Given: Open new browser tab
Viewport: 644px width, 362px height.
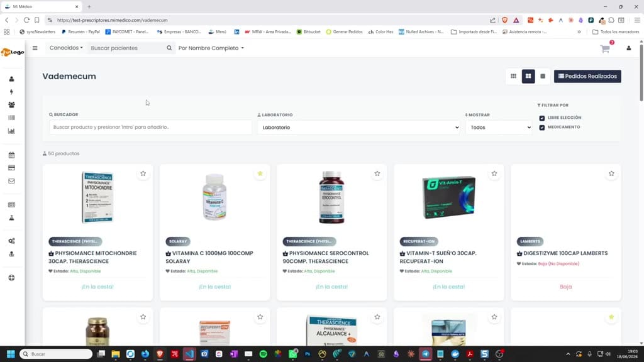Looking at the screenshot, I should point(89,6).
